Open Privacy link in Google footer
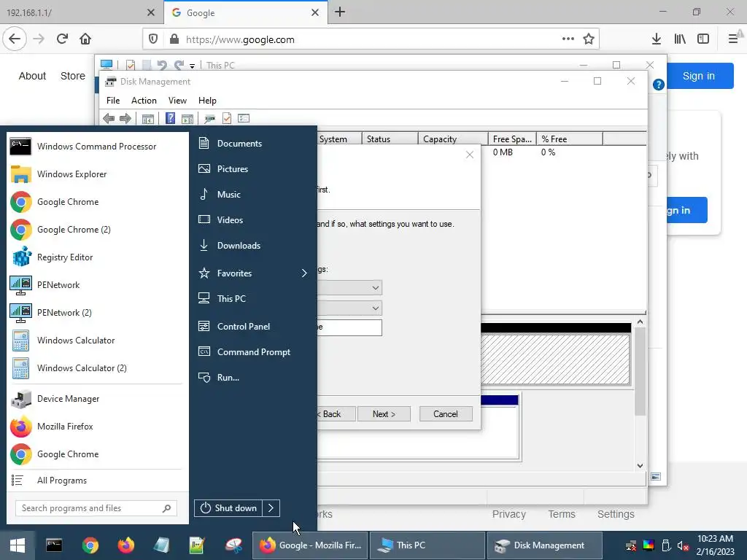This screenshot has height=560, width=747. pyautogui.click(x=508, y=514)
